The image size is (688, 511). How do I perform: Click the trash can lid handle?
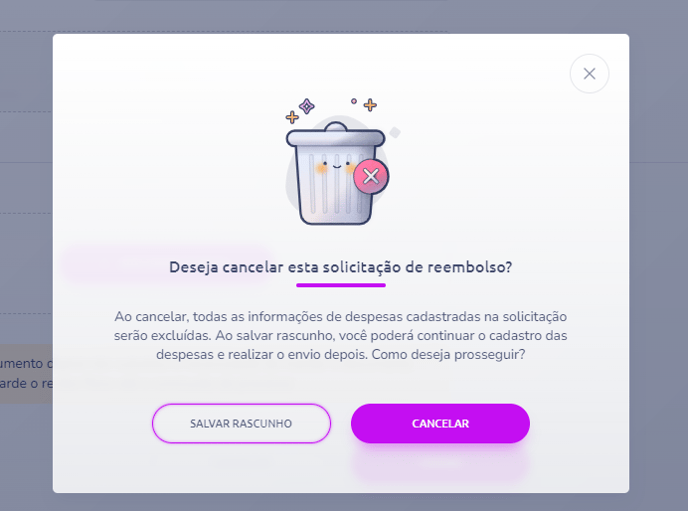336,126
